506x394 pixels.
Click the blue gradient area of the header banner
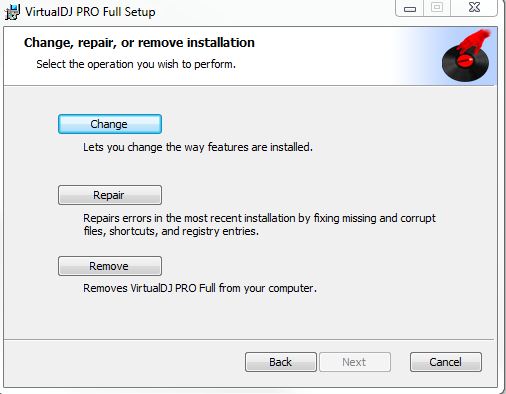tap(417, 56)
